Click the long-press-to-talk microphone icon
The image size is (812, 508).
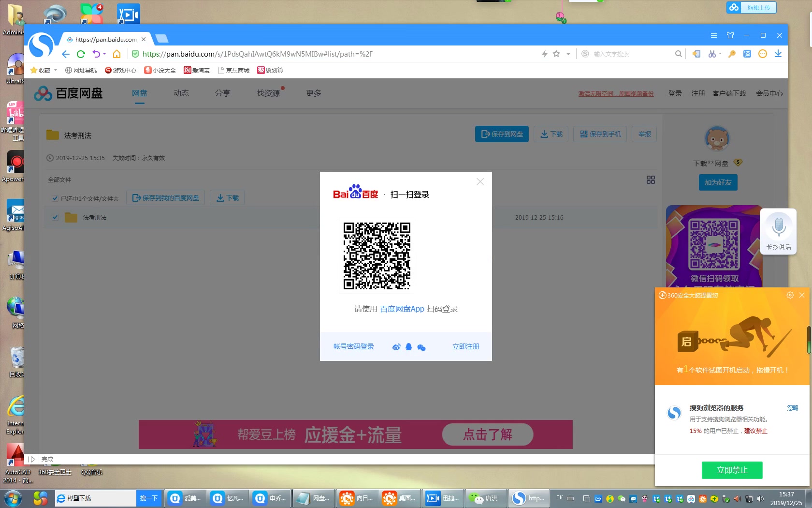tap(778, 226)
